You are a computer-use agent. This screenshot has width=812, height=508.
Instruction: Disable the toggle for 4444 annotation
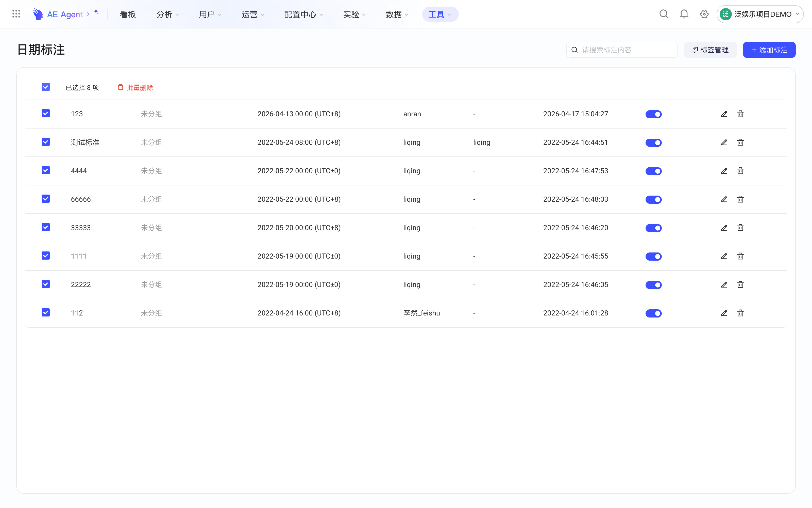coord(653,171)
